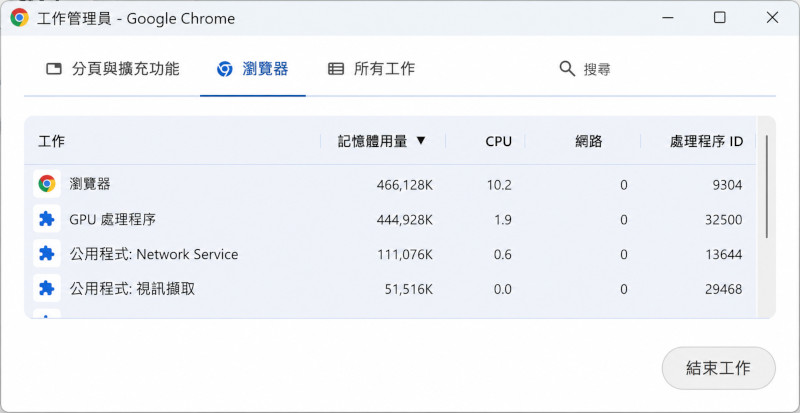Sort by the 工作 column header
This screenshot has height=413, width=800.
click(51, 141)
